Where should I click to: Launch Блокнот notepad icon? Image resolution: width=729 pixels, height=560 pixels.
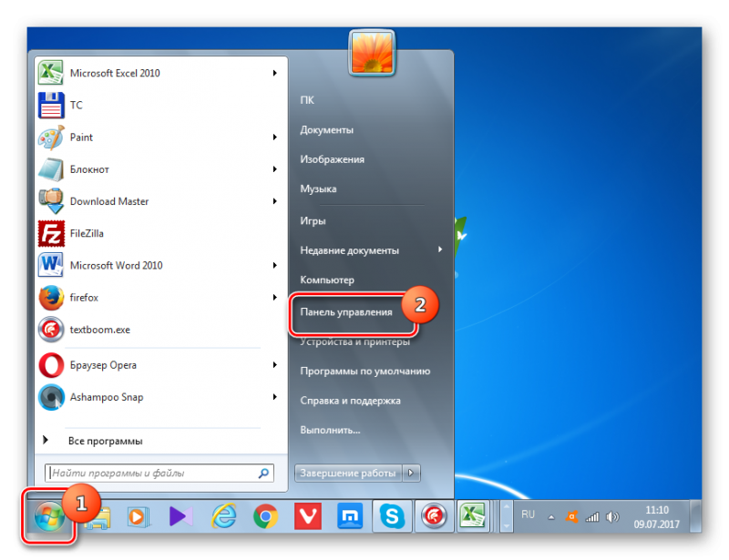point(51,169)
